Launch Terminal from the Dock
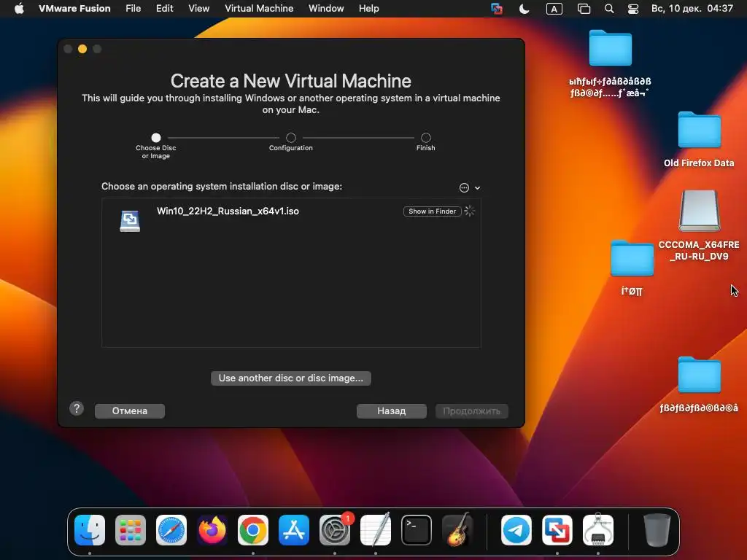Viewport: 747px width, 560px height. pyautogui.click(x=417, y=529)
